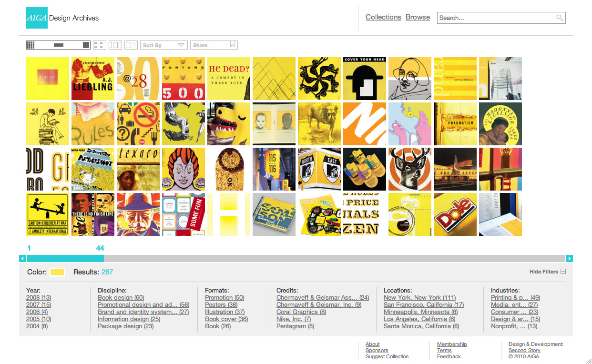Filter by credit Nike, Inc. (7)
This screenshot has width=592, height=364.
pos(294,319)
